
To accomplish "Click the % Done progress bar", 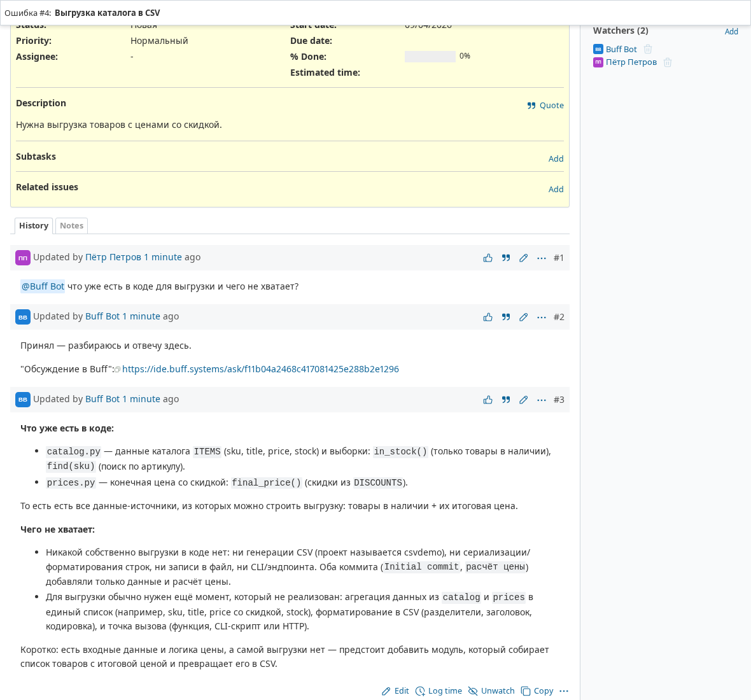I will (x=430, y=57).
